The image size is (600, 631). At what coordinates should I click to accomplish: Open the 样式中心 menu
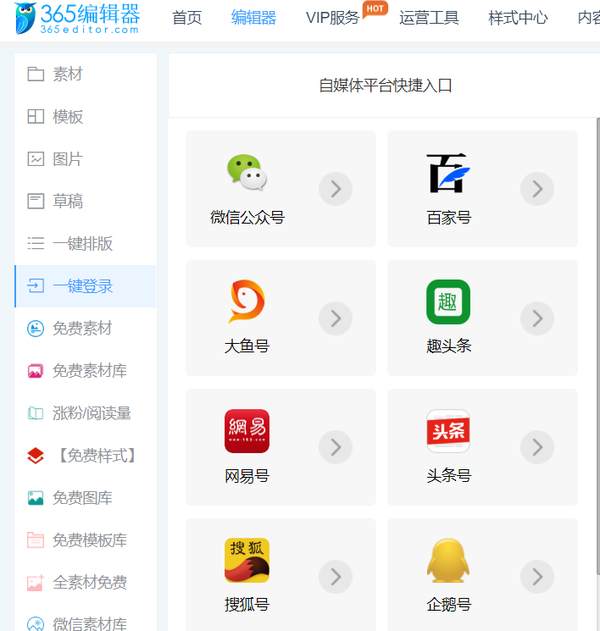518,18
